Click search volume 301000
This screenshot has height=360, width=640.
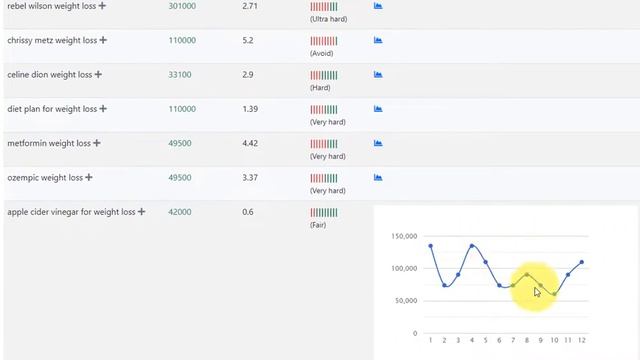click(182, 6)
